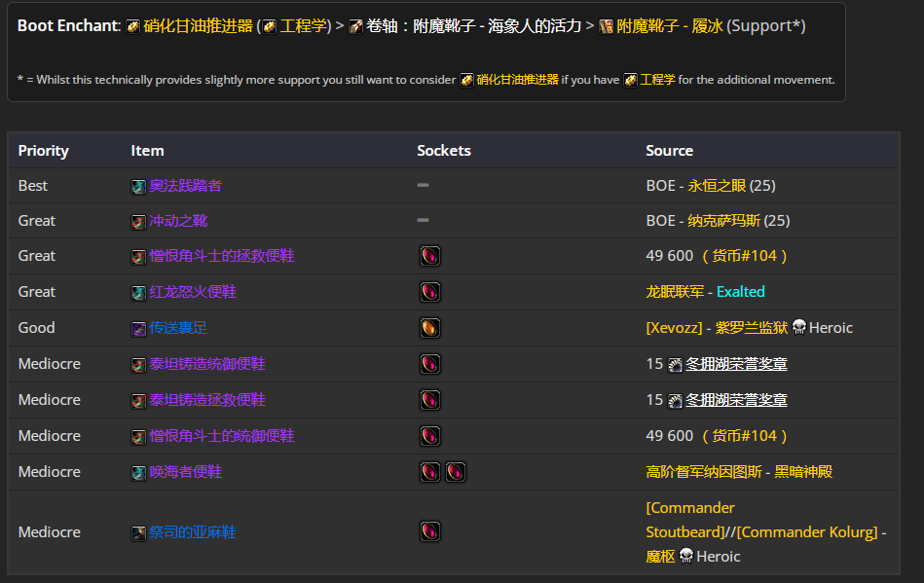
Task: Open the [Xevozz] boss link
Action: tap(674, 327)
